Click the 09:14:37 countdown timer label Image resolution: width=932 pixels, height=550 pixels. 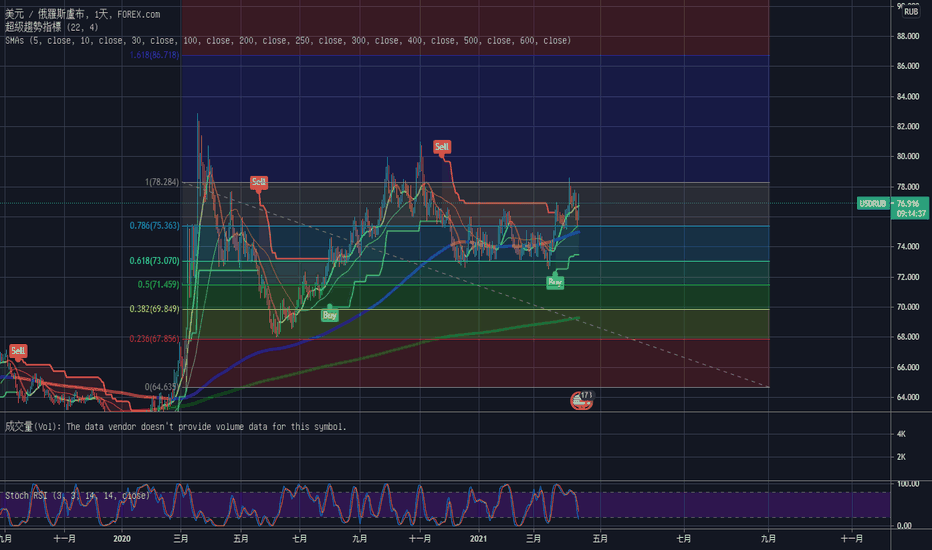point(911,213)
